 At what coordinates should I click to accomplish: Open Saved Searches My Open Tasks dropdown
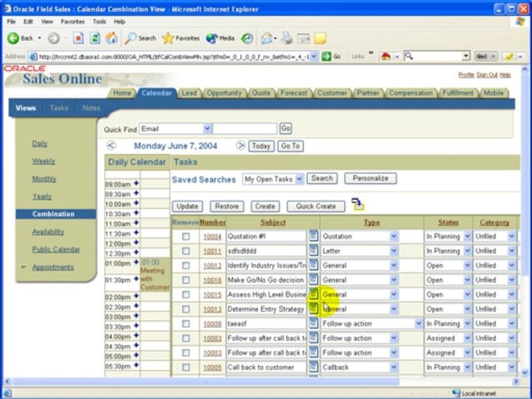[299, 179]
